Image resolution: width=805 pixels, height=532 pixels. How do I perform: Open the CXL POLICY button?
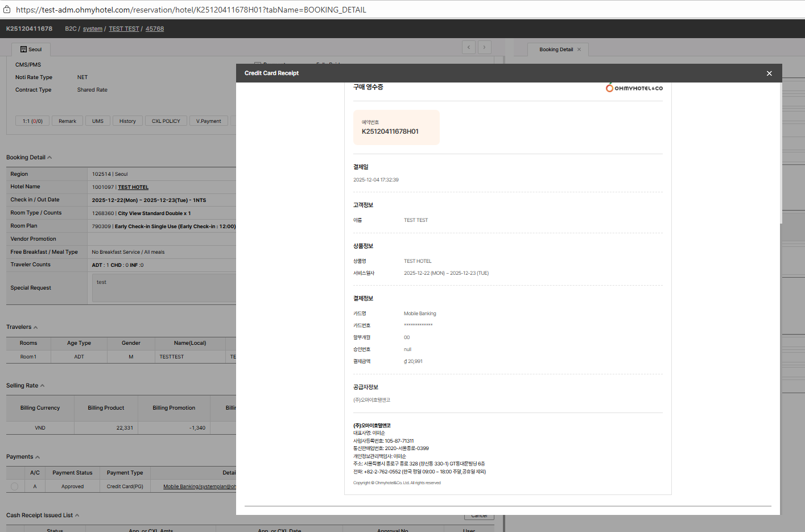point(166,121)
